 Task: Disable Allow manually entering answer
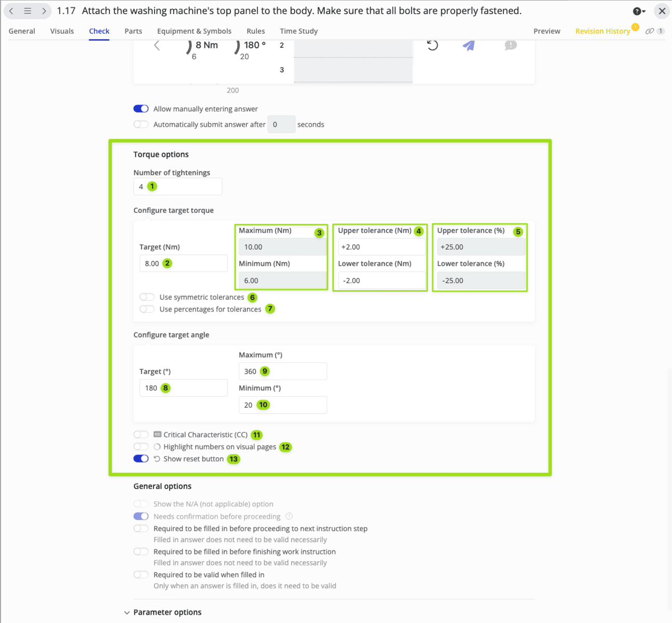(141, 109)
